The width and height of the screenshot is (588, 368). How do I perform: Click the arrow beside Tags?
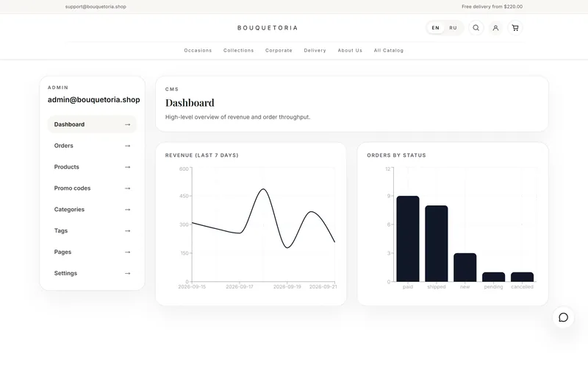[127, 231]
